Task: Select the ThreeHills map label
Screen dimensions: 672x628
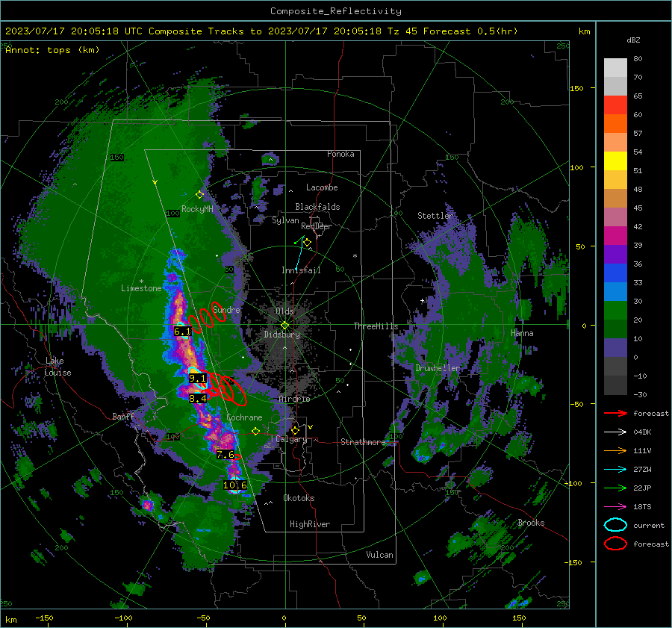Action: click(x=376, y=326)
